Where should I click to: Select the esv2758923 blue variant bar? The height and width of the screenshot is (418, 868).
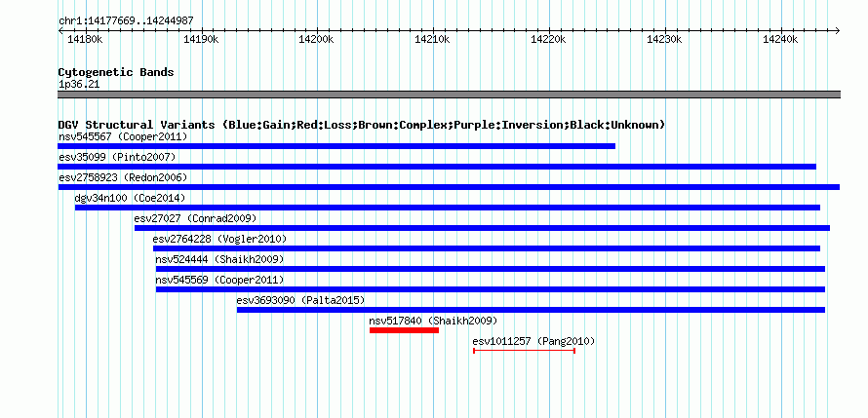point(449,187)
